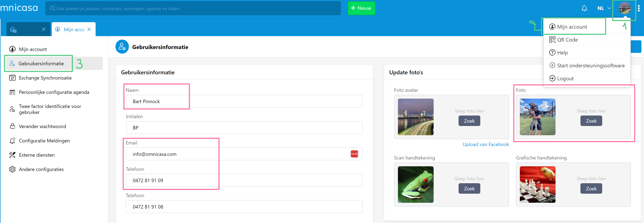The height and width of the screenshot is (223, 644).
Task: Open Andere configuraties gear item
Action: 41,169
